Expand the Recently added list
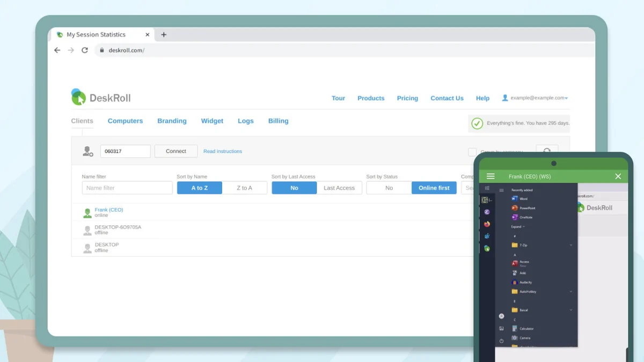 [518, 227]
